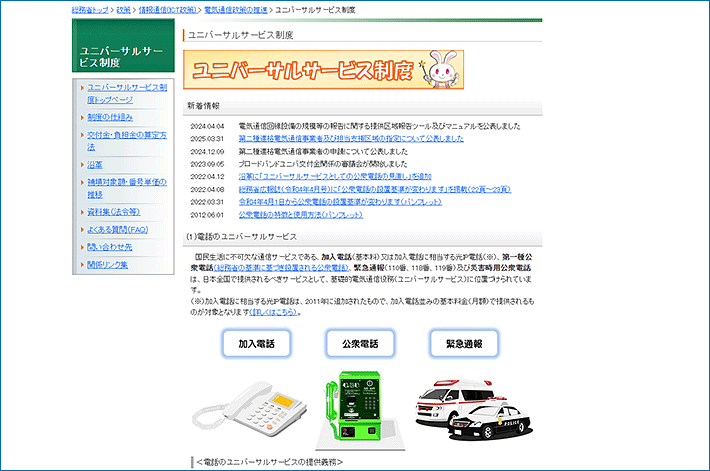Click the ambulance and police car image
Viewport: 710px width, 471px height.
[x=473, y=409]
